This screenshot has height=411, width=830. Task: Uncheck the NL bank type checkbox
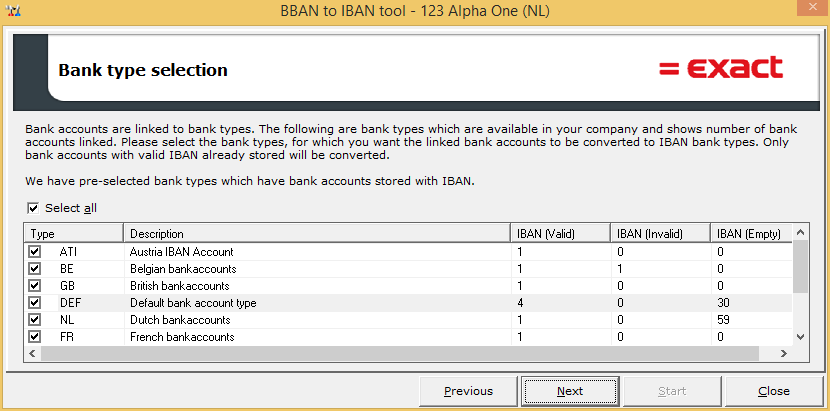[35, 320]
